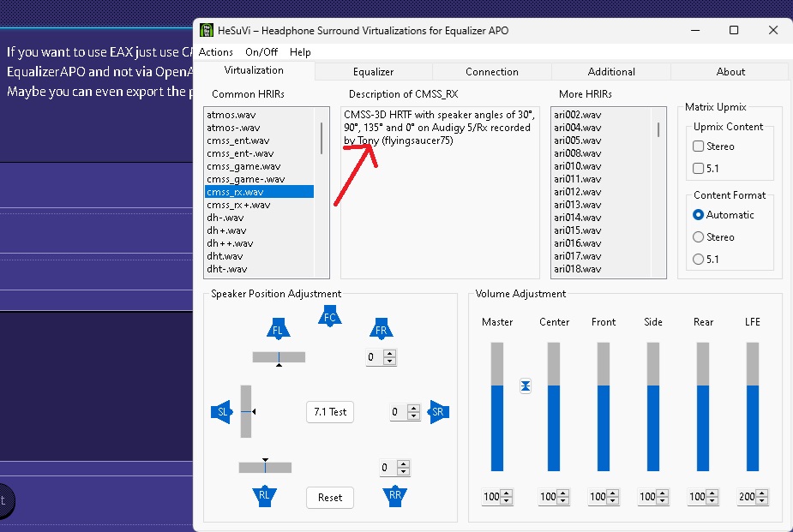Click the FL front-left speaker icon
The image size is (793, 532).
click(x=278, y=329)
